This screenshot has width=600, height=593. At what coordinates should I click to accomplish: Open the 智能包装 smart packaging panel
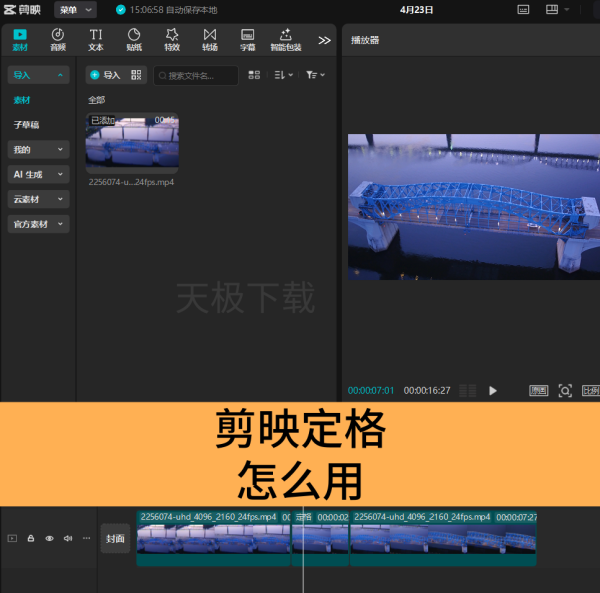pos(286,40)
